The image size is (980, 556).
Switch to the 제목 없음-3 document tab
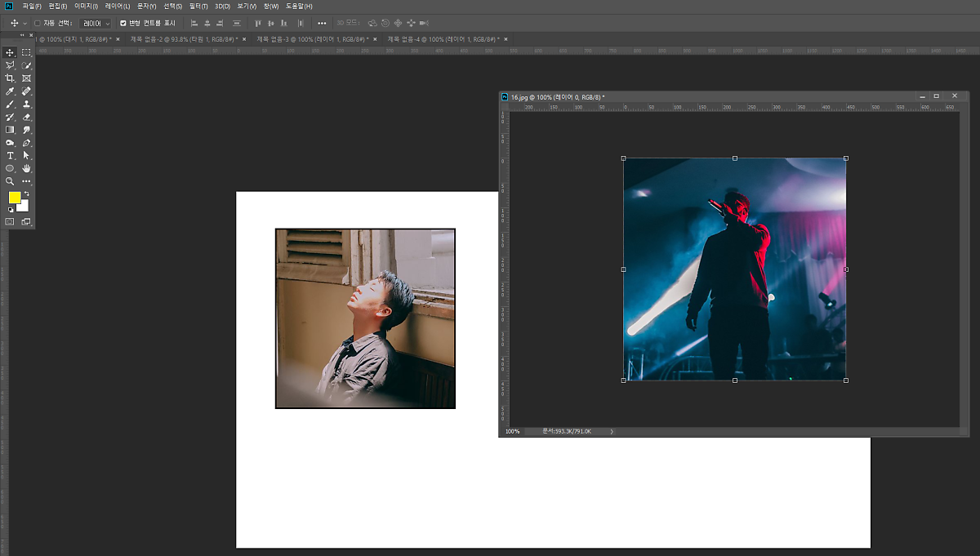(x=309, y=38)
